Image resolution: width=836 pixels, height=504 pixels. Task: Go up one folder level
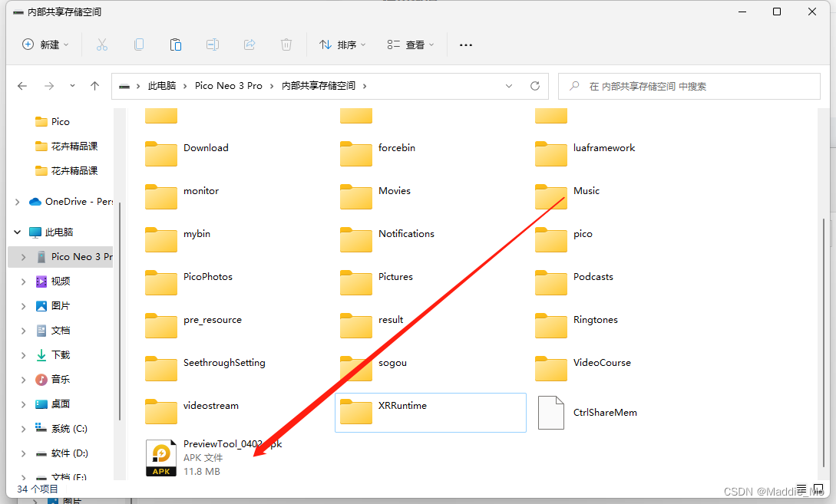click(x=95, y=86)
